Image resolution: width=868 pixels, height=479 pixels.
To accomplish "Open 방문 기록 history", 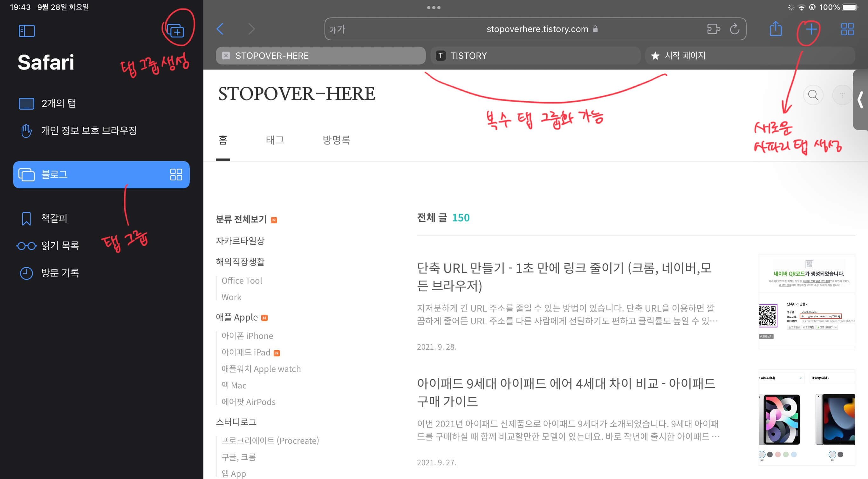I will 101,273.
